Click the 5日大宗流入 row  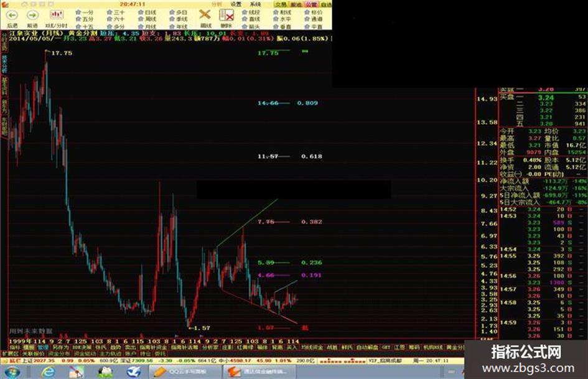tap(543, 202)
